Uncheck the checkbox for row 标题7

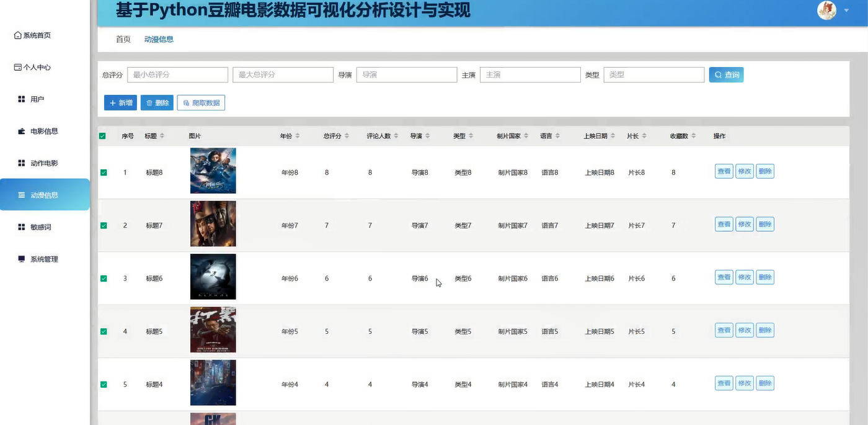(104, 225)
